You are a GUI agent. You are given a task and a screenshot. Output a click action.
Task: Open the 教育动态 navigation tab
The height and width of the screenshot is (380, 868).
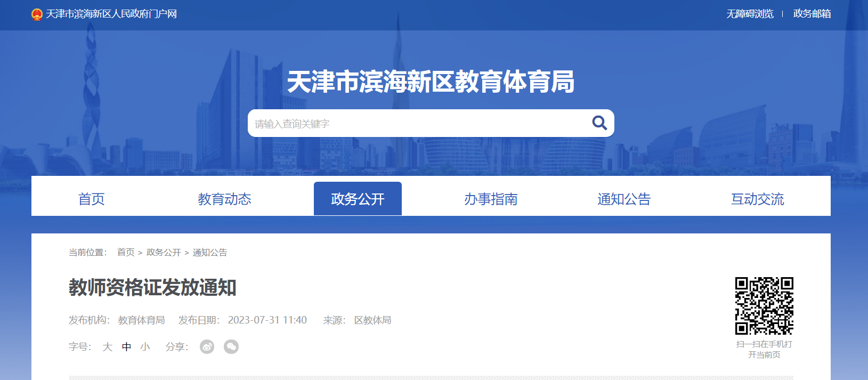point(224,199)
